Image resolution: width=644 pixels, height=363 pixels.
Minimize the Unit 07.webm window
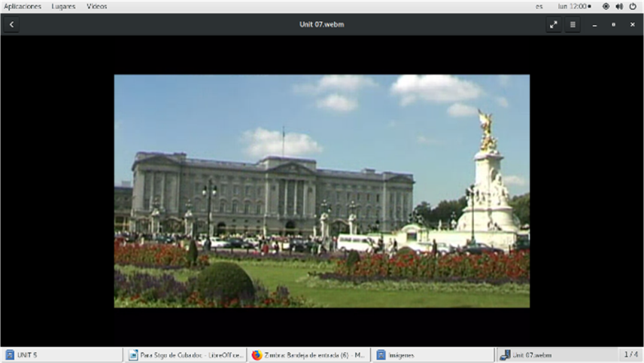(594, 24)
